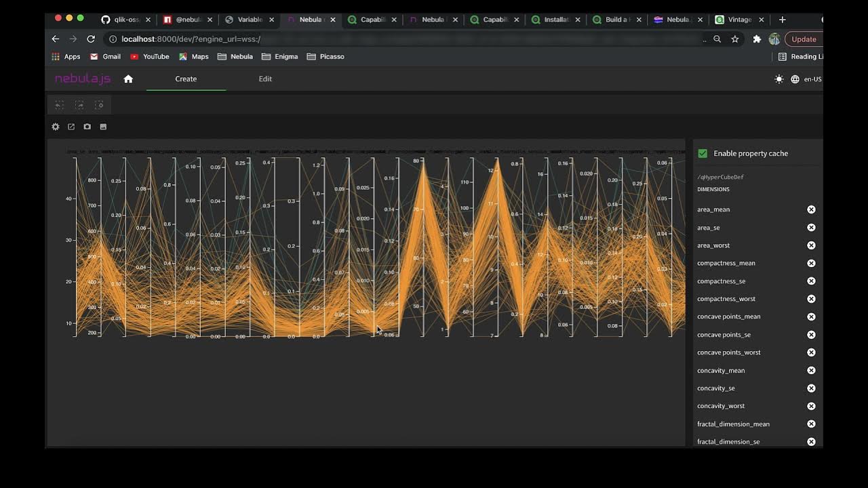The image size is (868, 488).
Task: Go back in the browser
Action: pos(56,39)
